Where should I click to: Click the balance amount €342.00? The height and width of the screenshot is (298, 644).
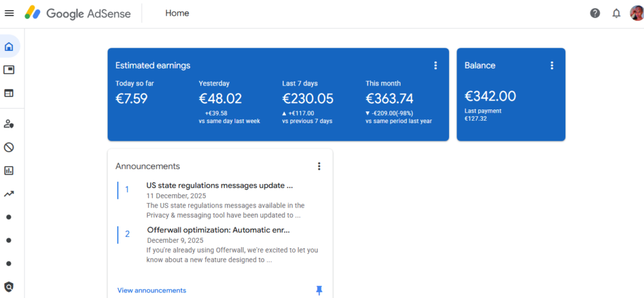pyautogui.click(x=491, y=96)
